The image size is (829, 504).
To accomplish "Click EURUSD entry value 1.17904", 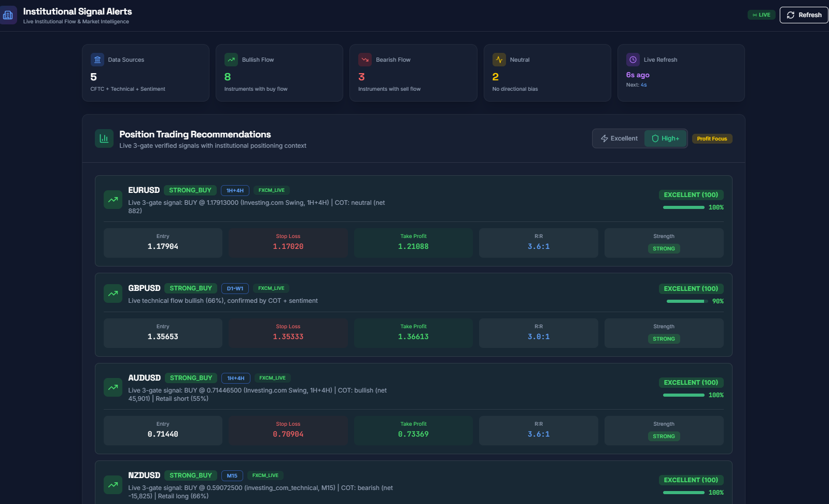I will pos(163,246).
